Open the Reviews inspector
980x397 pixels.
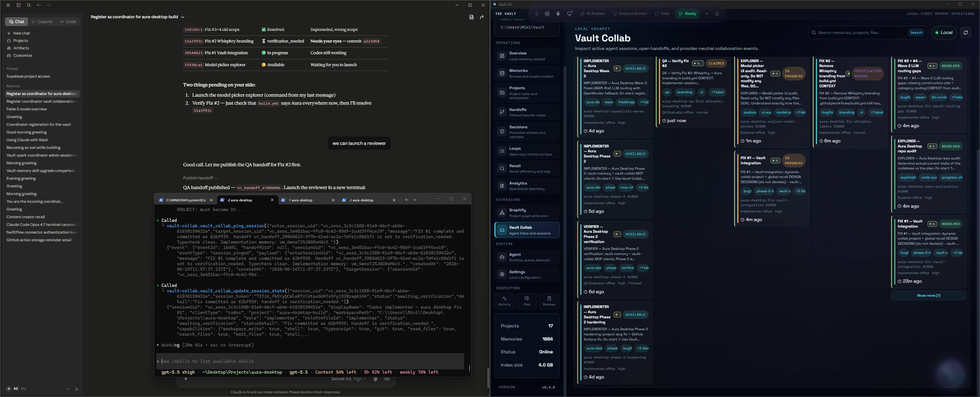tap(549, 301)
